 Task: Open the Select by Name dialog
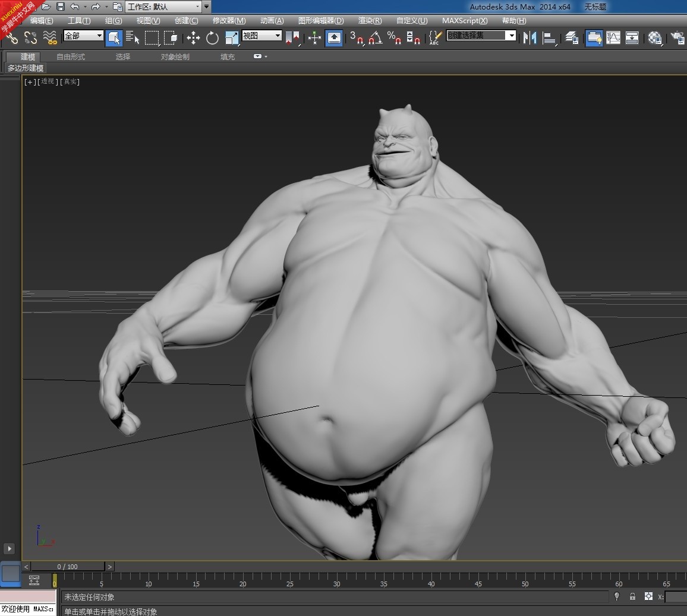[133, 38]
